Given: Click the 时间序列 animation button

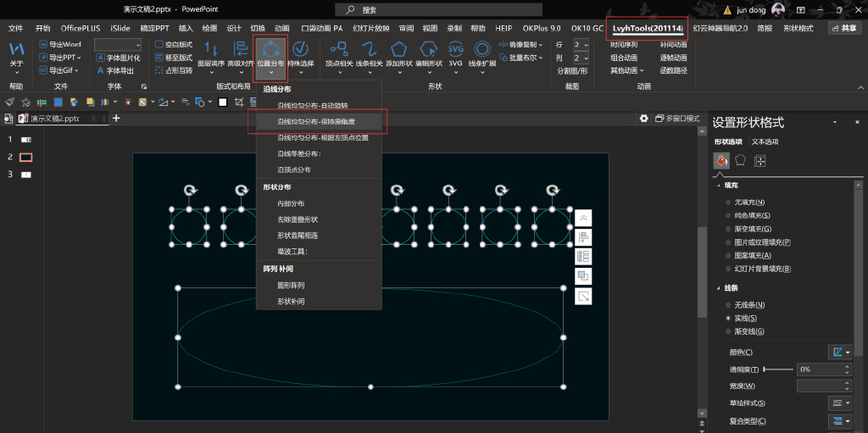Looking at the screenshot, I should (624, 44).
